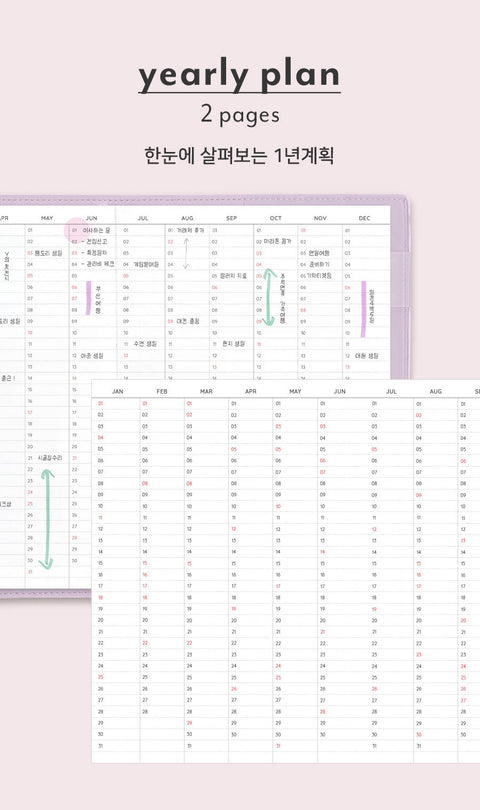The image size is (480, 810).
Task: Click NOV header on the filled planner page
Action: tap(320, 218)
